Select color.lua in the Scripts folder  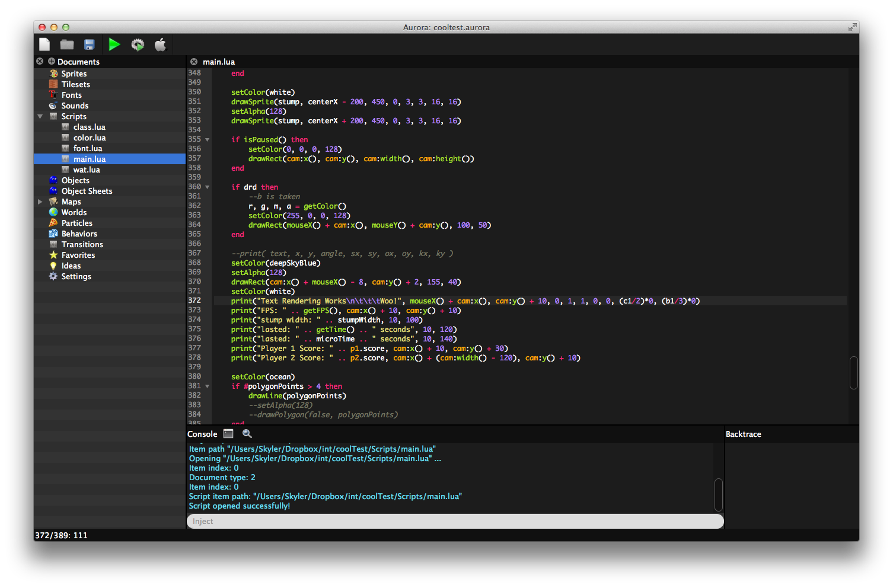90,138
